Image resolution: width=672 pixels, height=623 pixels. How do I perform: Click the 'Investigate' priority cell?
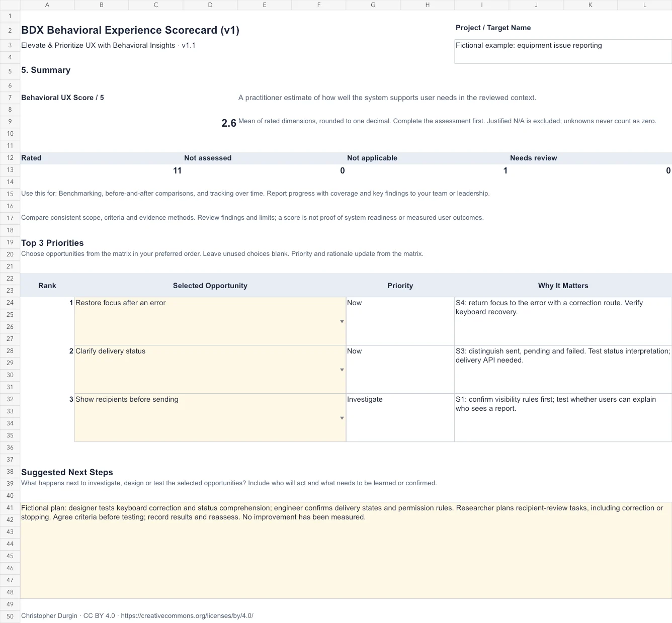tap(400, 417)
